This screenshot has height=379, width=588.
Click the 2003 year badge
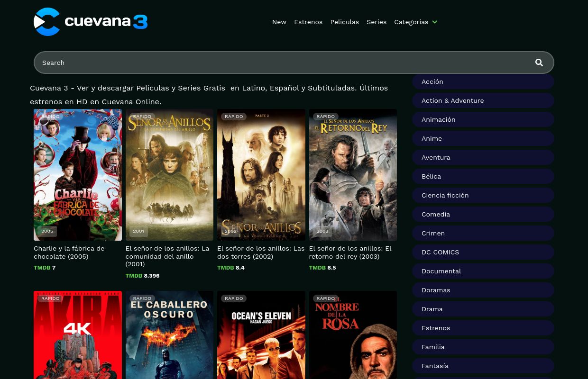322,231
